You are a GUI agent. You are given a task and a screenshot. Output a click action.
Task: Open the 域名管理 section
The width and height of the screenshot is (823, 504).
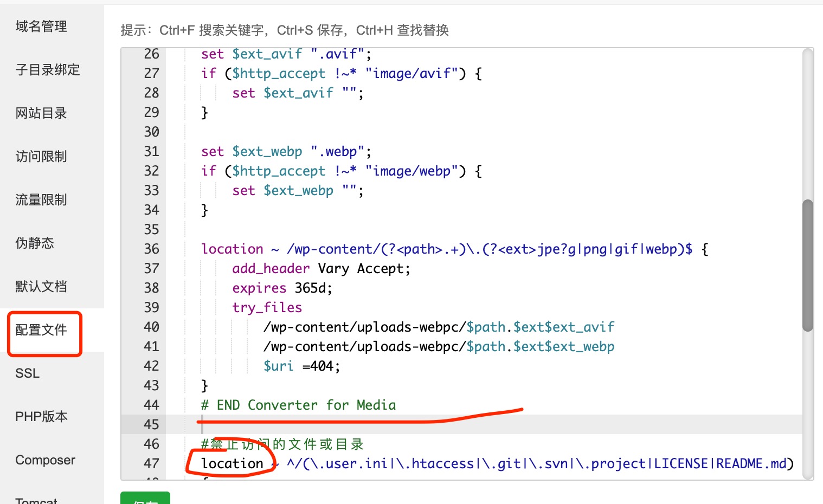[x=41, y=26]
